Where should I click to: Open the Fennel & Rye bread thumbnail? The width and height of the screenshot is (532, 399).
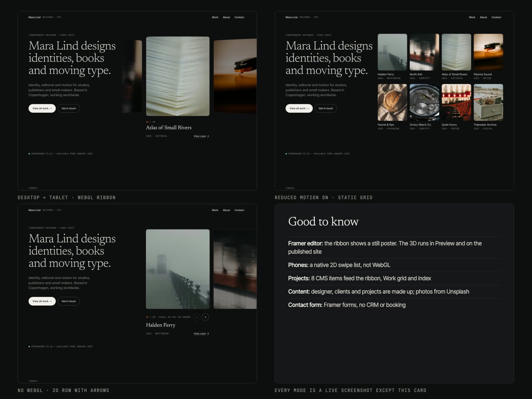point(392,102)
